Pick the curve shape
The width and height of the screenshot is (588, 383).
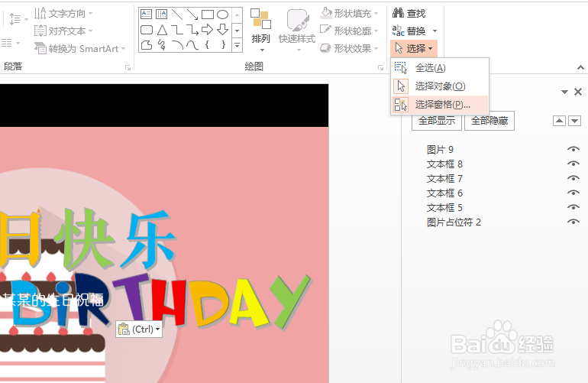pyautogui.click(x=192, y=45)
